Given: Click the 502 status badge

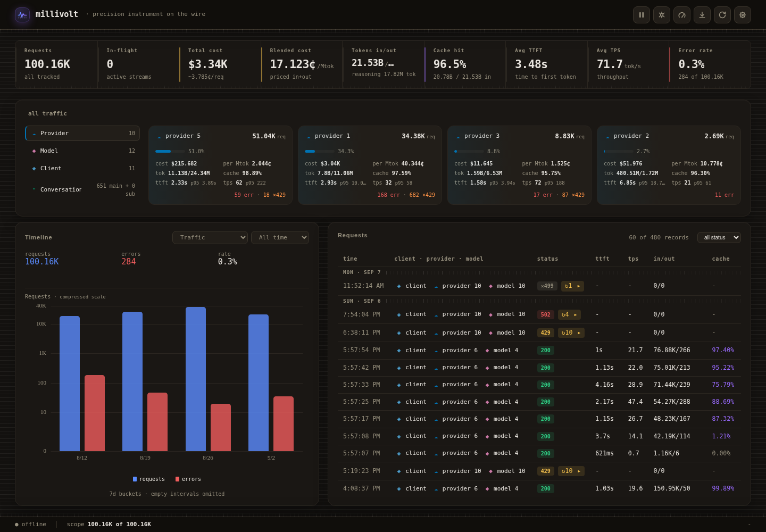Looking at the screenshot, I should tap(546, 315).
